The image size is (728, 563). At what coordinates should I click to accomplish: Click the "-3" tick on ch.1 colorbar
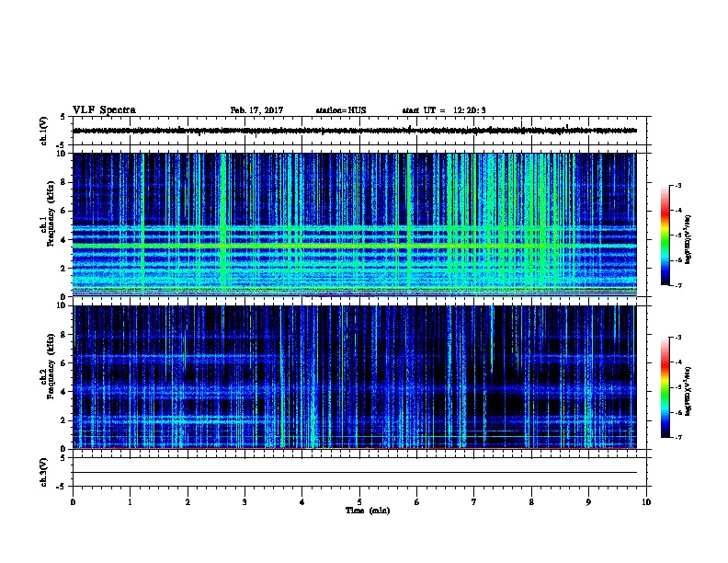(677, 186)
